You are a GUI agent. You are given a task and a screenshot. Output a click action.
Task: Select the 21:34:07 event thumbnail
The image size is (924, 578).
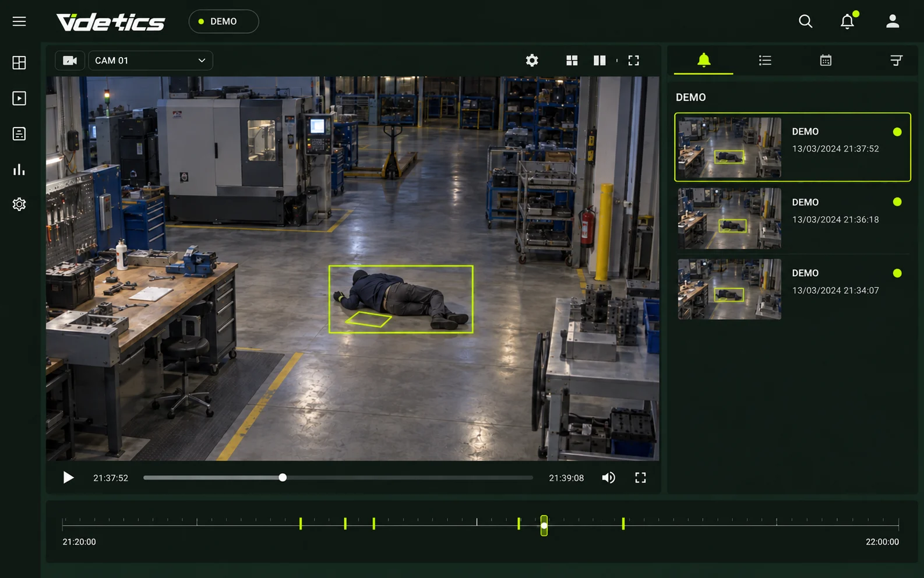(x=729, y=289)
